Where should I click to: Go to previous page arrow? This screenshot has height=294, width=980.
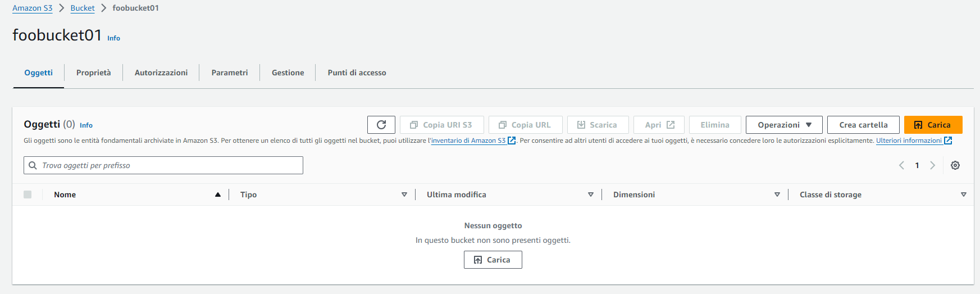(x=902, y=165)
